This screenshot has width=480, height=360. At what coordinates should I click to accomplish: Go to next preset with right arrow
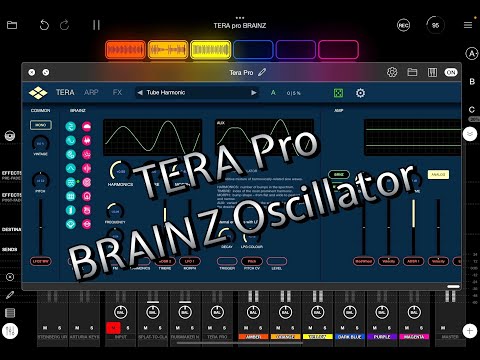click(x=254, y=93)
